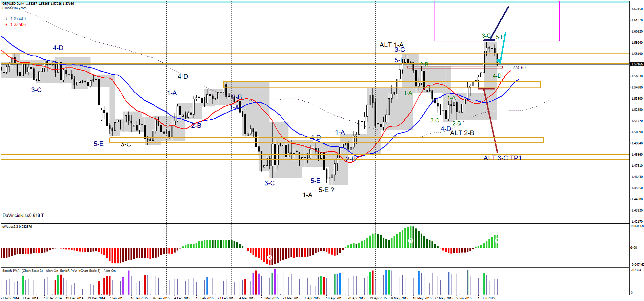This screenshot has height=301, width=644.
Task: Select the dark red descending trend line
Action: (491, 121)
